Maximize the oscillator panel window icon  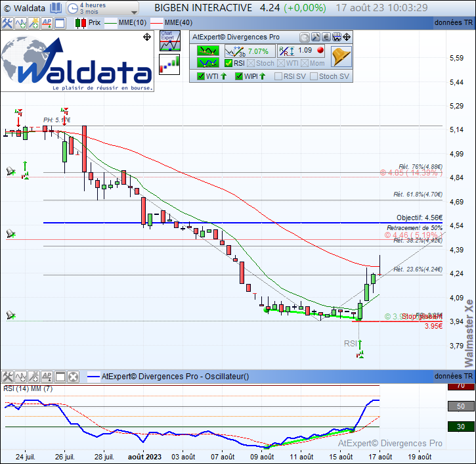click(x=60, y=377)
